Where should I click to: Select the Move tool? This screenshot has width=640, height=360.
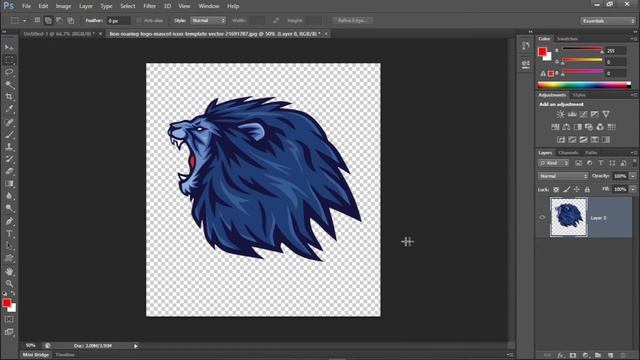(9, 47)
